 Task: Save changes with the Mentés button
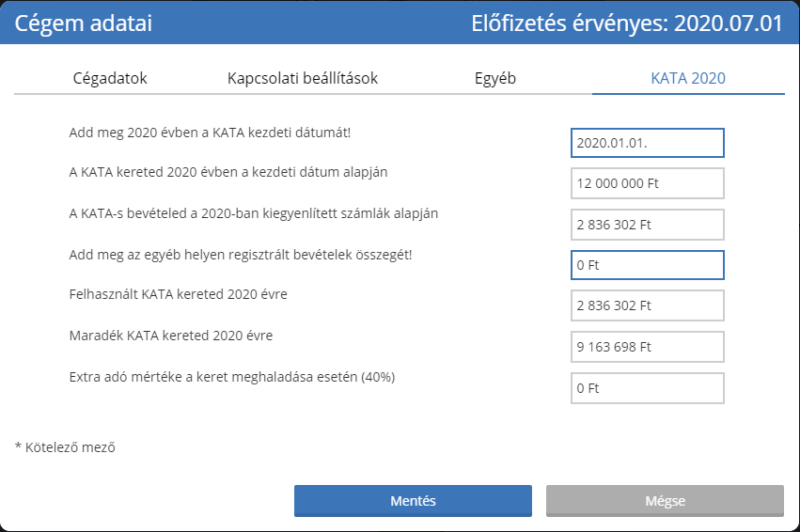[413, 501]
